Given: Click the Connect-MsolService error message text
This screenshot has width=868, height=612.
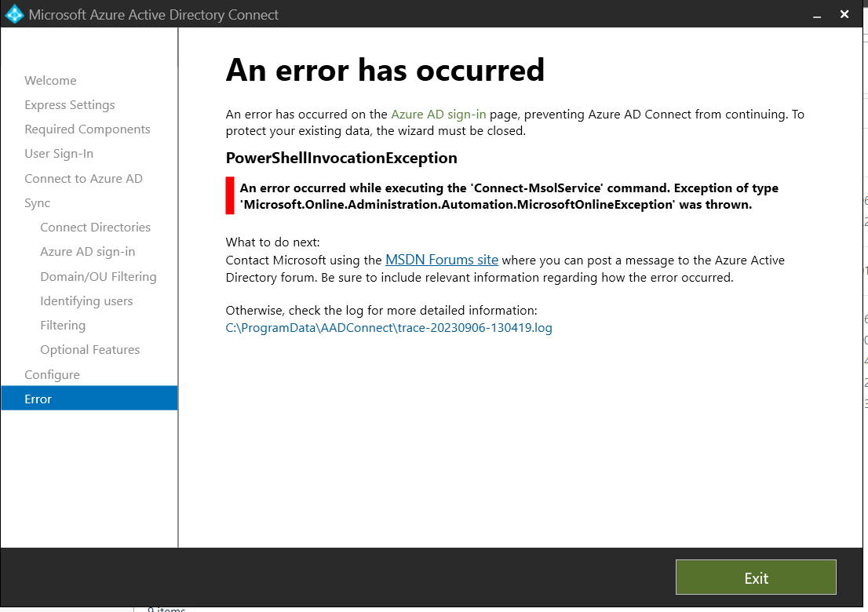Looking at the screenshot, I should 509,196.
